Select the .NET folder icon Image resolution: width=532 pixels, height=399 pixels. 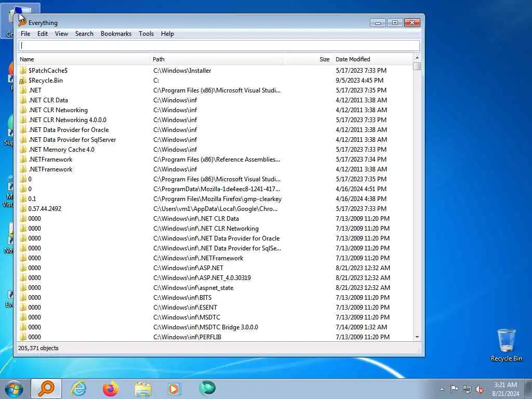coord(23,90)
